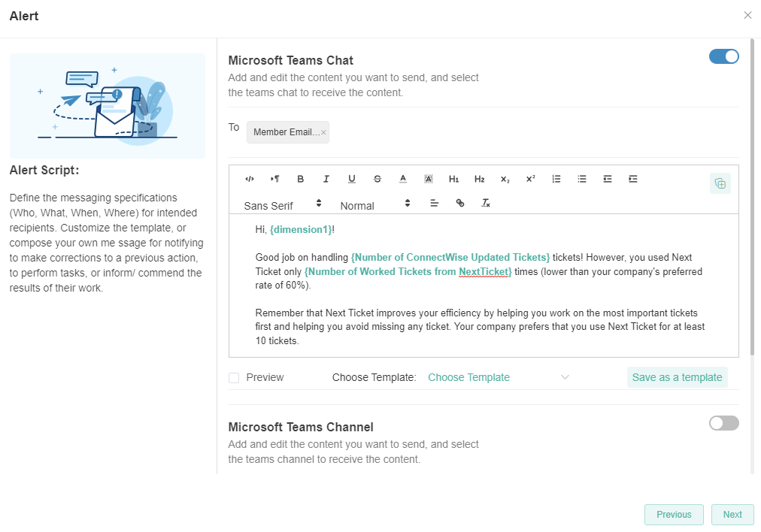Return to the Previous step

coord(674,515)
